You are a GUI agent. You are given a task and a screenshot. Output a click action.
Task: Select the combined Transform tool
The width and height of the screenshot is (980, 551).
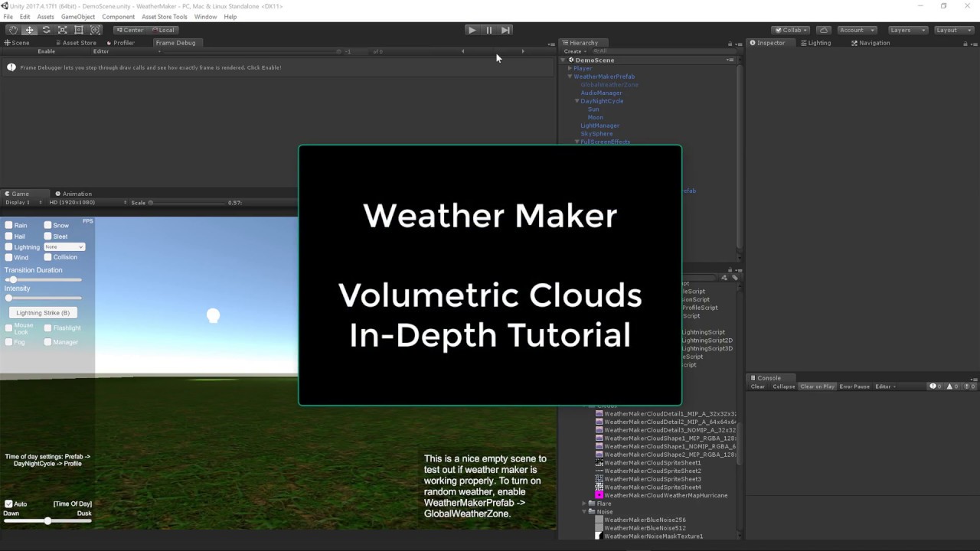[x=95, y=30]
